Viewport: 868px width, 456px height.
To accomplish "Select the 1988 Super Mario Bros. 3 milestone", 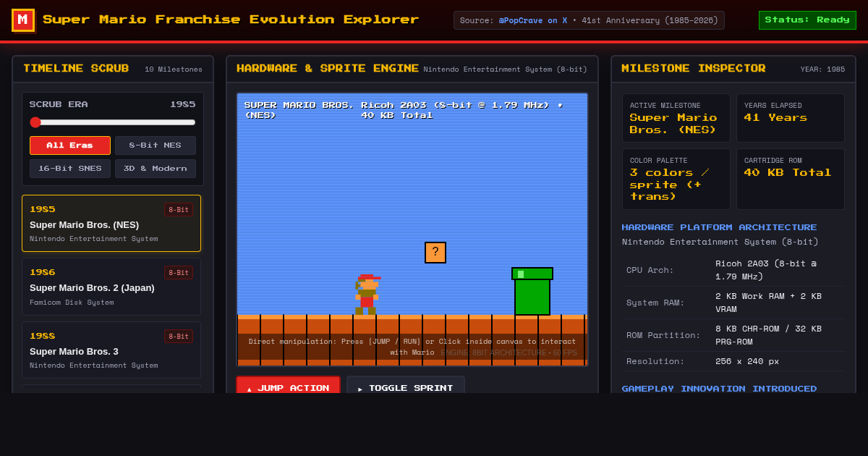I will (111, 350).
